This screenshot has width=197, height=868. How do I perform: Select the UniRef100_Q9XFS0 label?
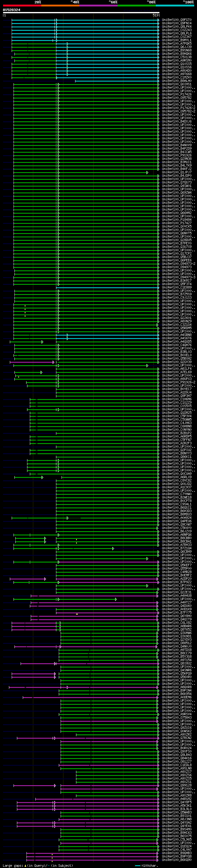177,751
